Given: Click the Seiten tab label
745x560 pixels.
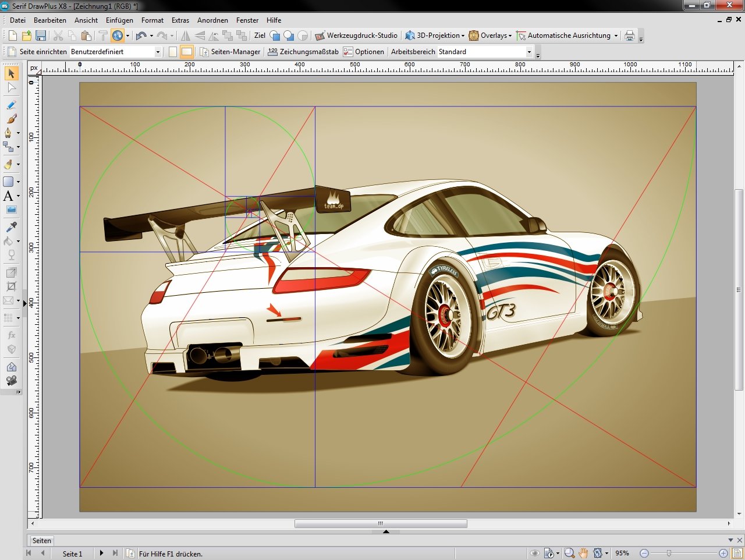Looking at the screenshot, I should pos(42,540).
